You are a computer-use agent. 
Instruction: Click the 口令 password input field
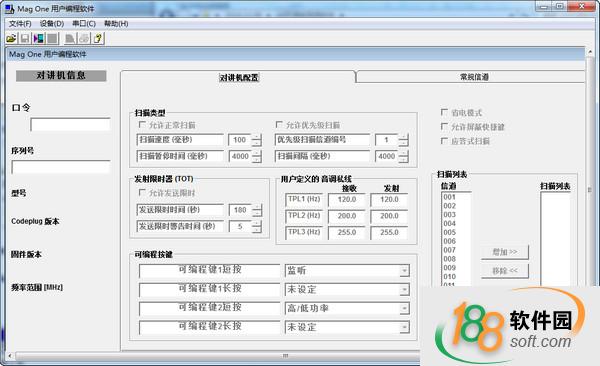pyautogui.click(x=70, y=124)
